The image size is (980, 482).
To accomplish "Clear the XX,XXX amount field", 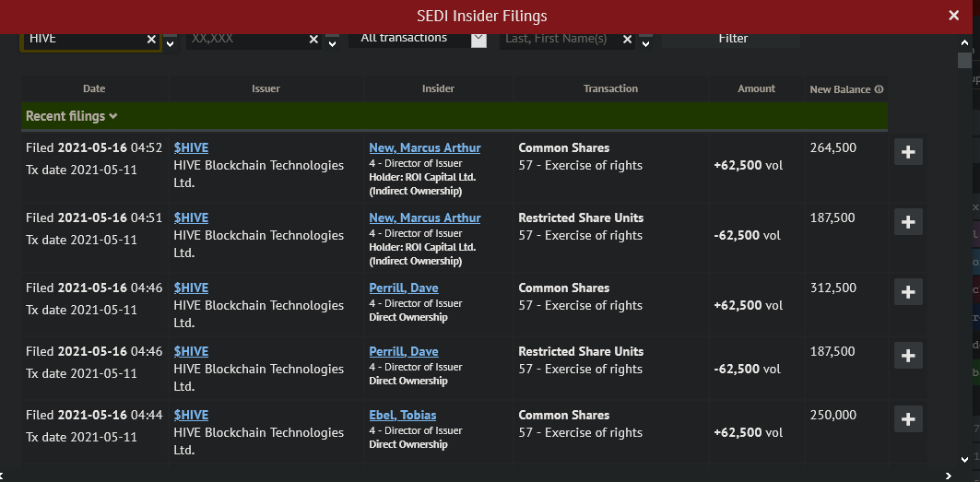I will coord(313,40).
